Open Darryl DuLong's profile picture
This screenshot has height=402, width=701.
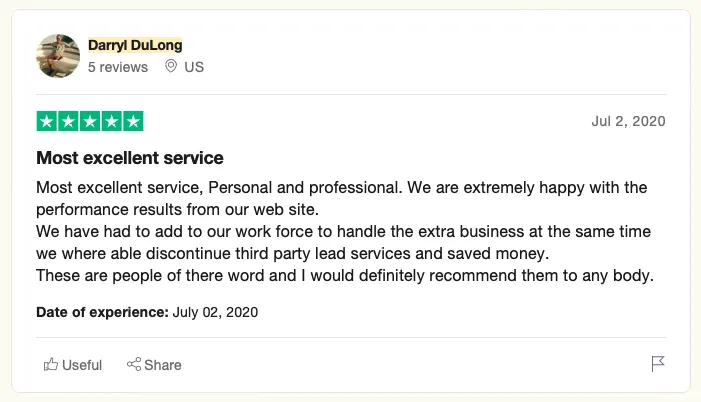tap(58, 56)
